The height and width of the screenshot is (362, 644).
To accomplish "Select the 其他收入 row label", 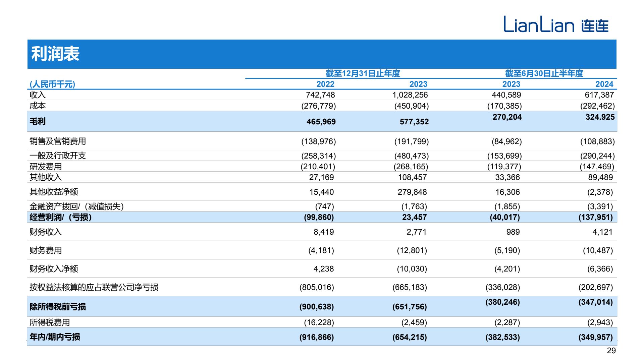I will 46,177.
